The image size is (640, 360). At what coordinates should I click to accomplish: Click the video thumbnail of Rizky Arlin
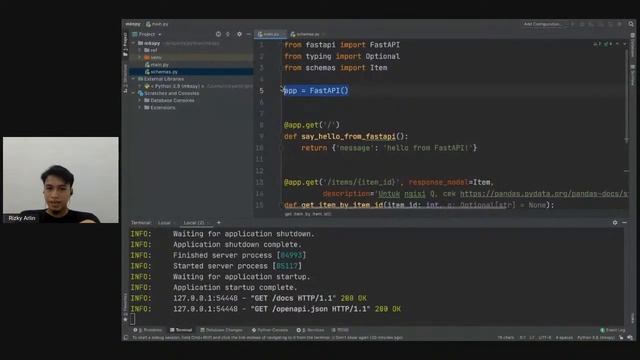(61, 180)
